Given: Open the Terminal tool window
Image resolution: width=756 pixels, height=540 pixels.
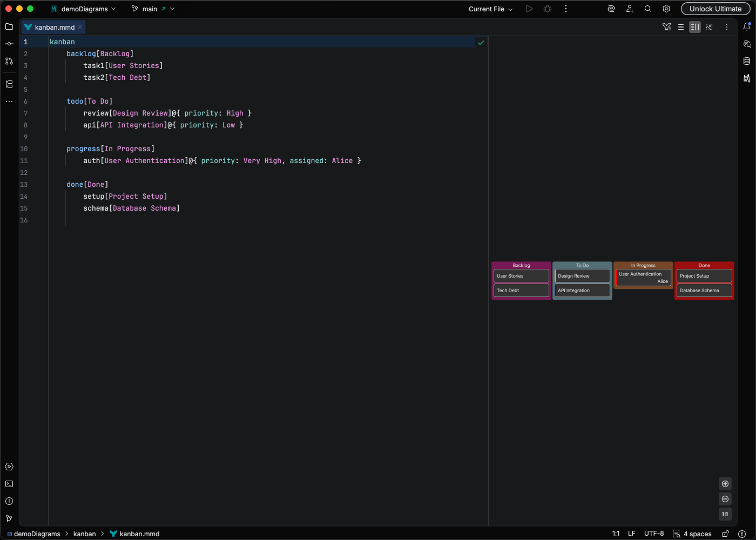Looking at the screenshot, I should point(9,484).
